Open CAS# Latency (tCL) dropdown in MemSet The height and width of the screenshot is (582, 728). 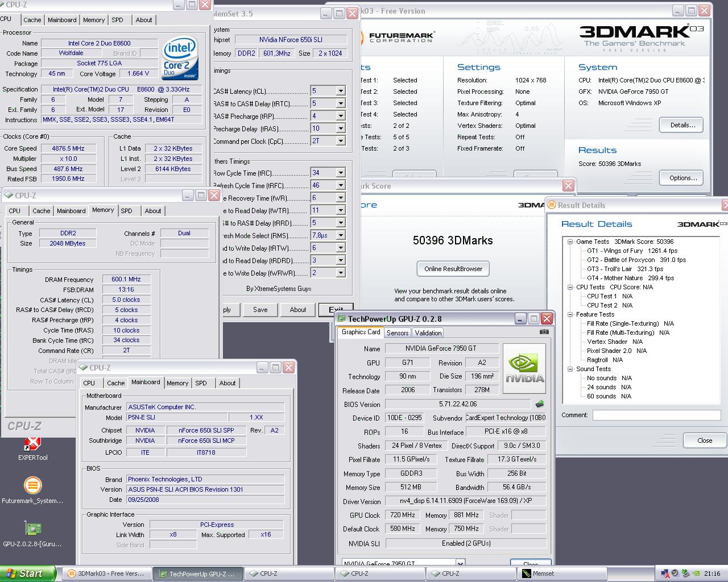click(341, 91)
